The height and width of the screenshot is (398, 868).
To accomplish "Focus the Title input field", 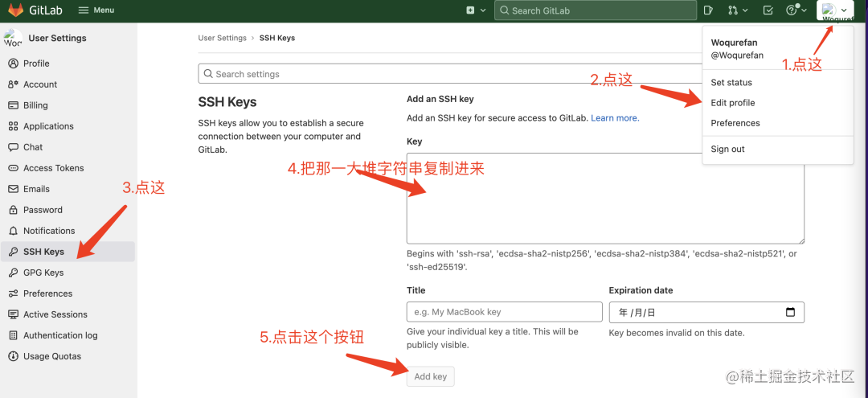I will tap(504, 312).
